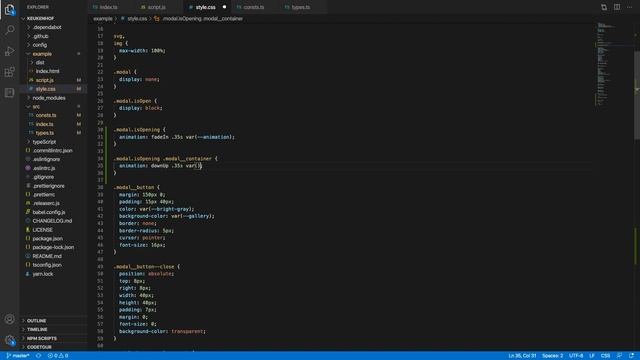
Task: Collapse the src folder
Action: tap(53, 107)
